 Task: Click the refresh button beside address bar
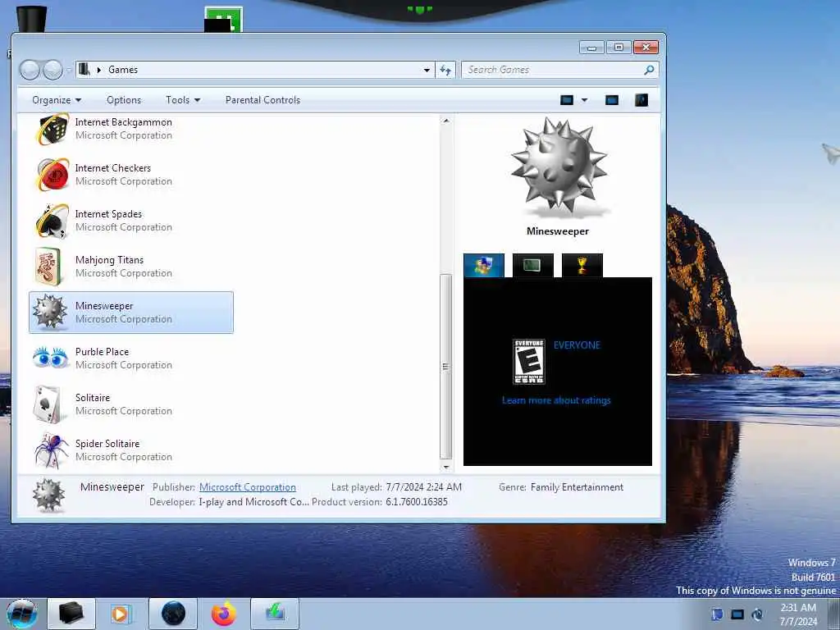coord(445,70)
